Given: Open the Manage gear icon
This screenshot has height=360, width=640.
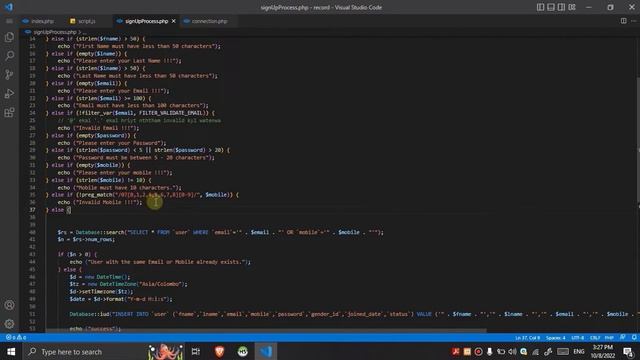Looking at the screenshot, I should point(9,324).
